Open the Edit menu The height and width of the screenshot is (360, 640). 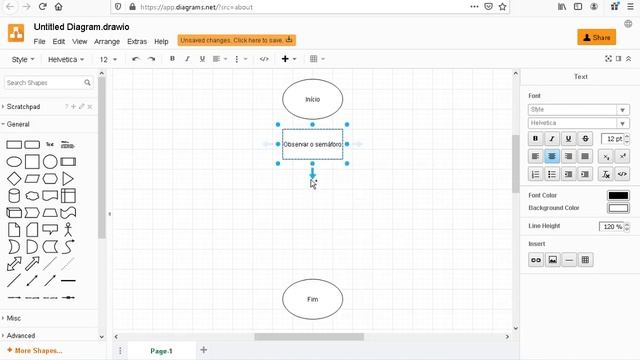point(58,42)
